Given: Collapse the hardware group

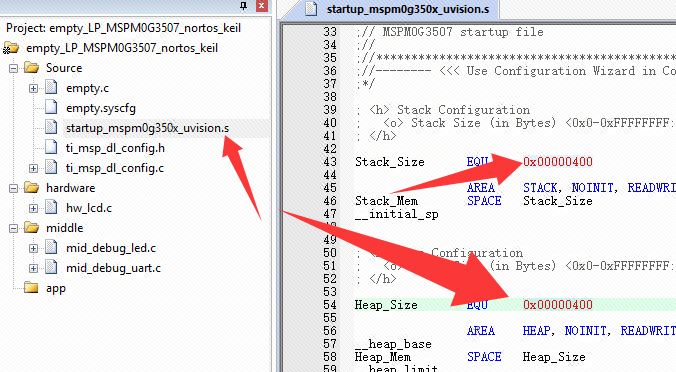Looking at the screenshot, I should tap(14, 188).
